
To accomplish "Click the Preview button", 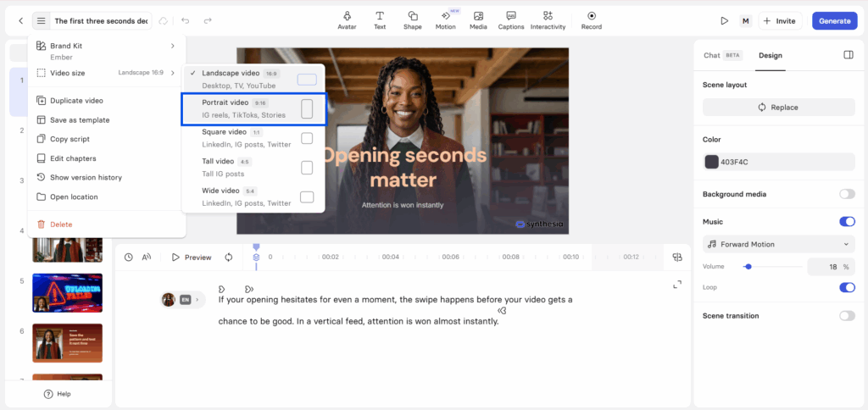I will [192, 258].
